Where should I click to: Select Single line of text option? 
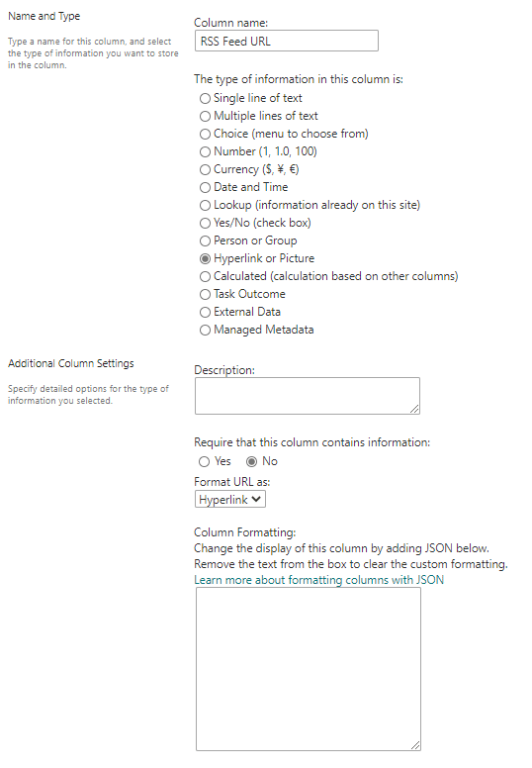tap(205, 98)
